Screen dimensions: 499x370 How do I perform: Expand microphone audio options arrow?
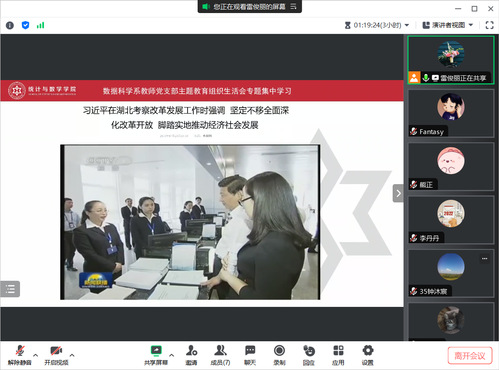click(x=36, y=355)
